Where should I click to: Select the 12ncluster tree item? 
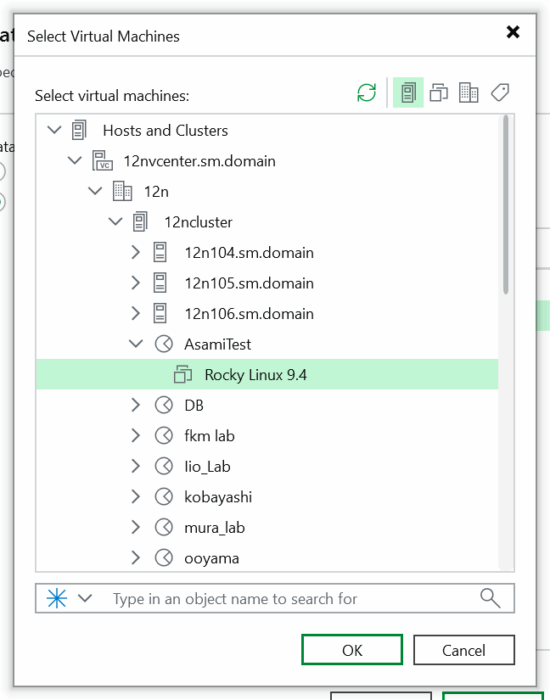(x=198, y=222)
